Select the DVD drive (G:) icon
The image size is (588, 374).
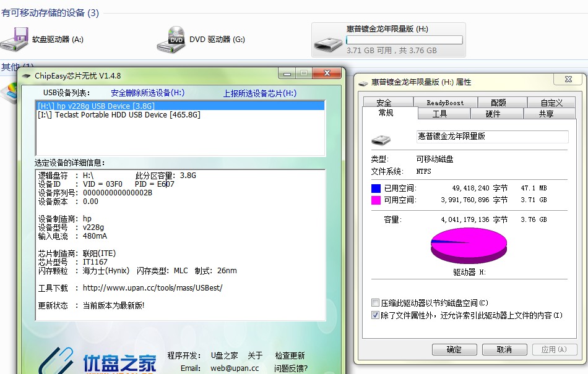(x=171, y=40)
